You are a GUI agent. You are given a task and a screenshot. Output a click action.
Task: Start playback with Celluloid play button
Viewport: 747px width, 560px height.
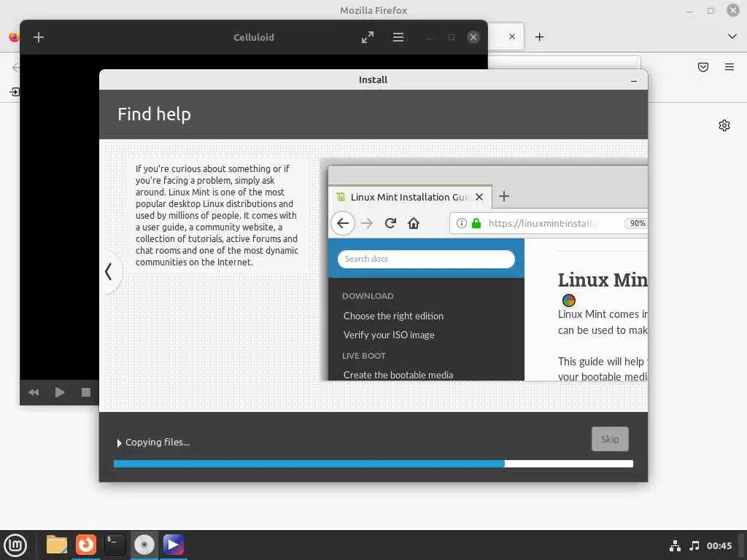point(60,392)
